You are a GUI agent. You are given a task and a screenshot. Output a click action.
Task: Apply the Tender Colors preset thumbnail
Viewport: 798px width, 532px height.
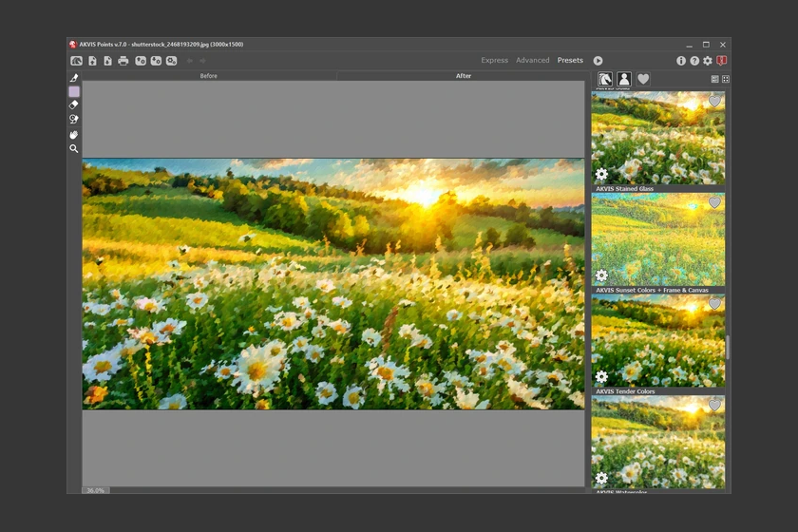(658, 442)
